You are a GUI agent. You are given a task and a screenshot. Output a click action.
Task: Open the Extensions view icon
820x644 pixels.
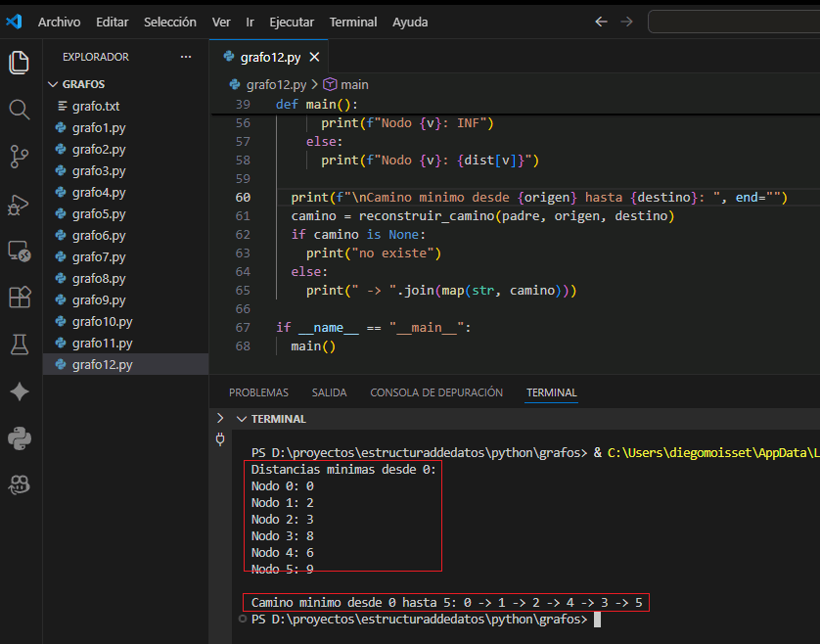tap(19, 298)
